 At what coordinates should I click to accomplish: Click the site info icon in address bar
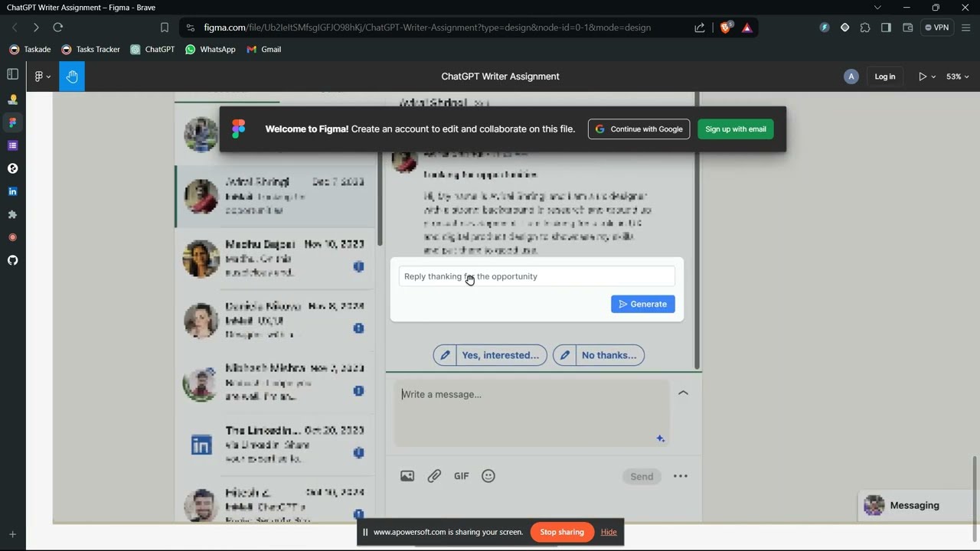pos(190,28)
